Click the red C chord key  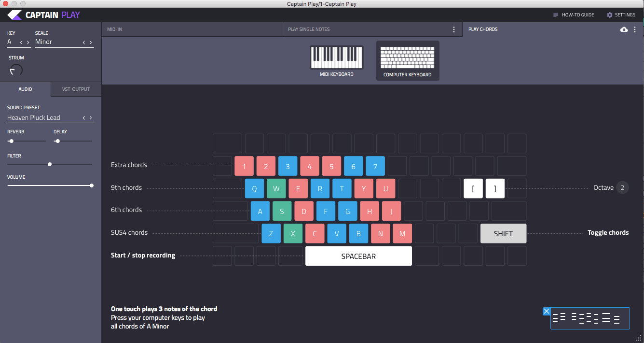pos(315,233)
